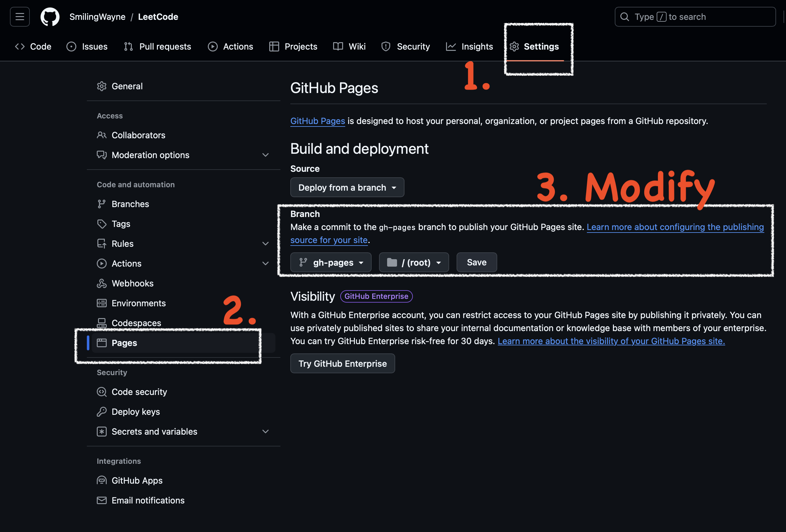
Task: Expand the sidebar Actions chevron
Action: coord(266,263)
